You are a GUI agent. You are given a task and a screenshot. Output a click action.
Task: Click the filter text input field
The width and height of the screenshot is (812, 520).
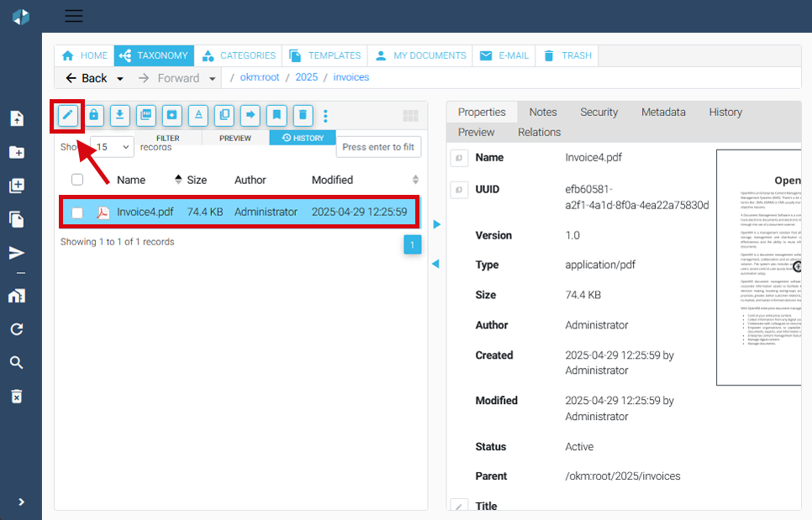(378, 147)
